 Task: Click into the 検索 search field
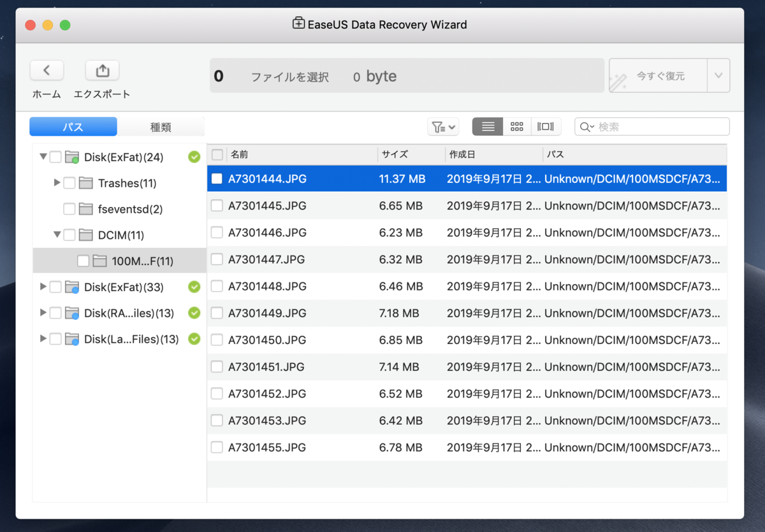coord(652,127)
